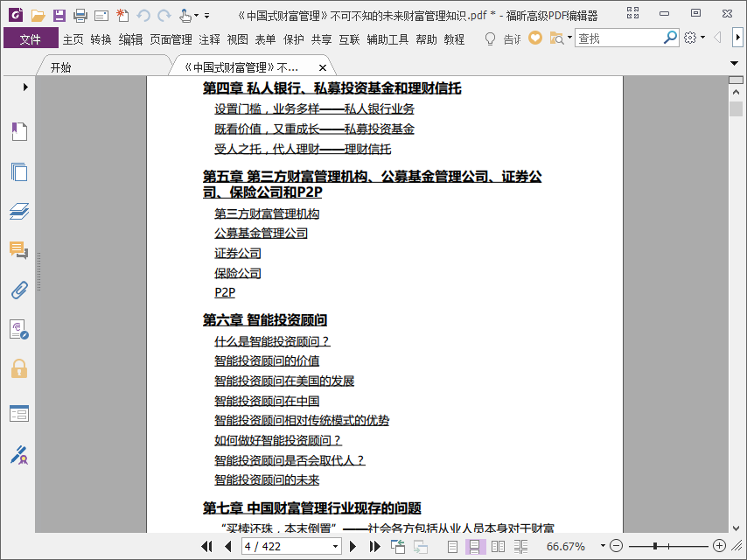Open the 保护 ribbon tab
Viewport: 747px width, 560px height.
tap(294, 39)
